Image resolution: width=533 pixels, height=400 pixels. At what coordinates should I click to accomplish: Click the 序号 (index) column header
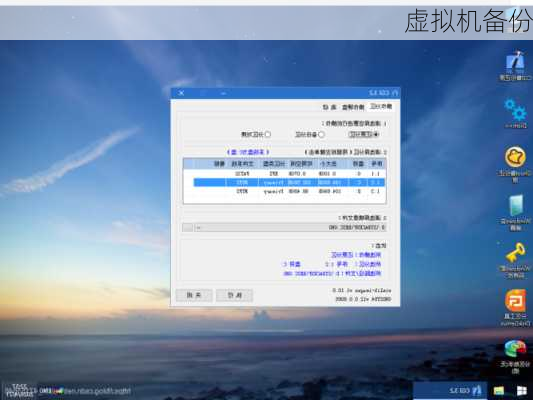tap(376, 164)
